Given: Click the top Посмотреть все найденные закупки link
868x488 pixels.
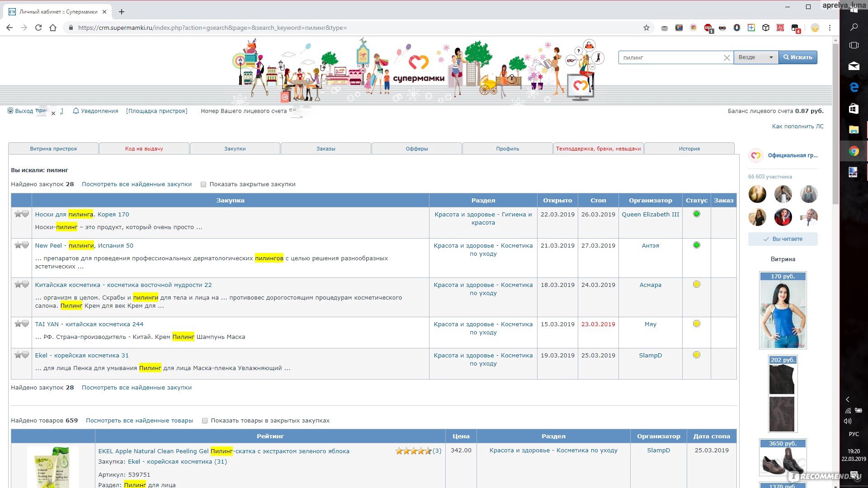Looking at the screenshot, I should pos(137,184).
